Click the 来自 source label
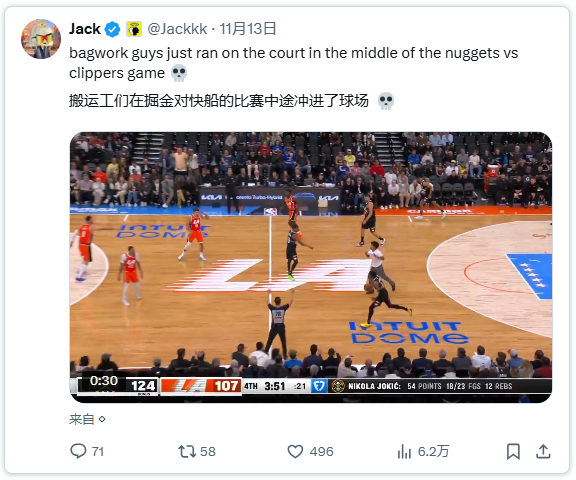The height and width of the screenshot is (480, 576). tap(82, 419)
